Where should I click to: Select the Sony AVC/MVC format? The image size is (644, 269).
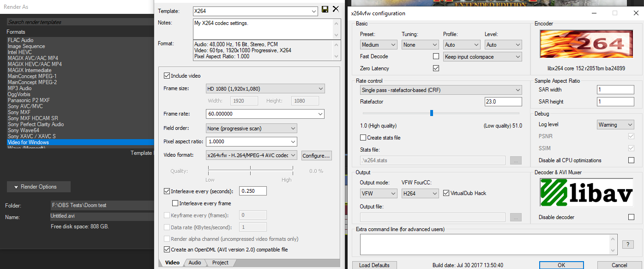(80, 106)
